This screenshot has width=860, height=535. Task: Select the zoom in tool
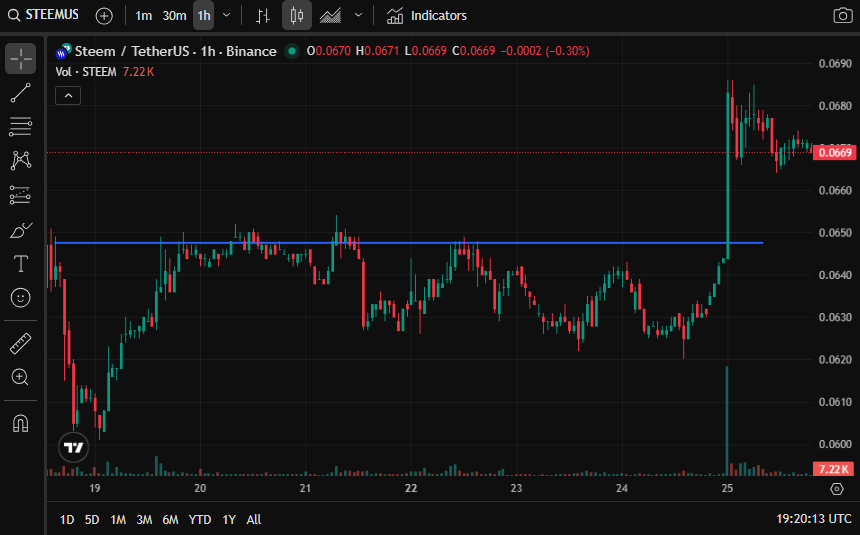coord(20,378)
